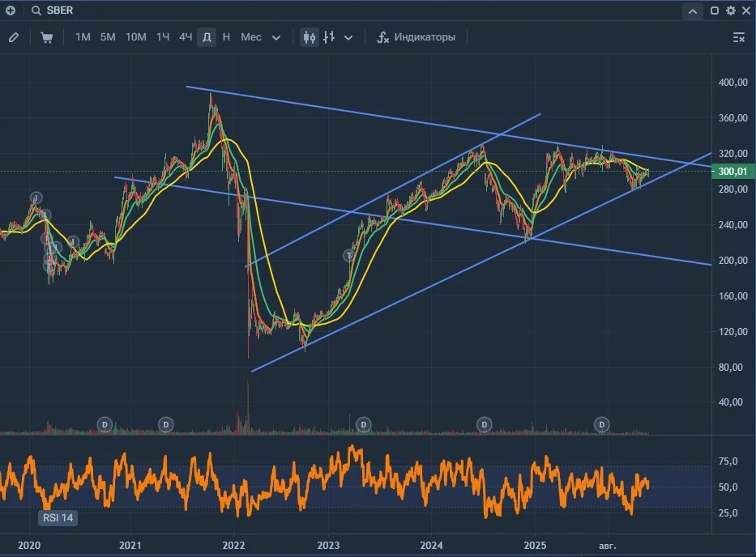756x557 pixels.
Task: Open the shopping cart trade icon
Action: pyautogui.click(x=46, y=37)
